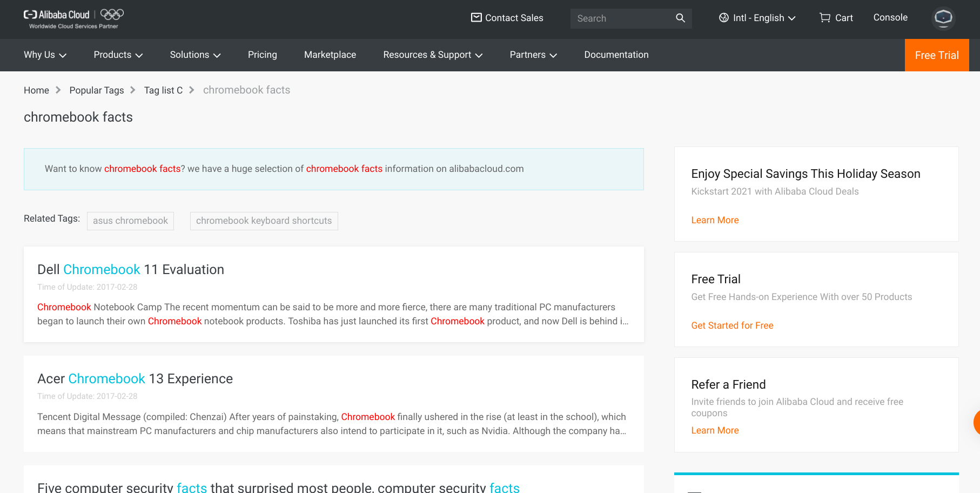Open the Pricing menu item
The image size is (980, 493).
262,55
